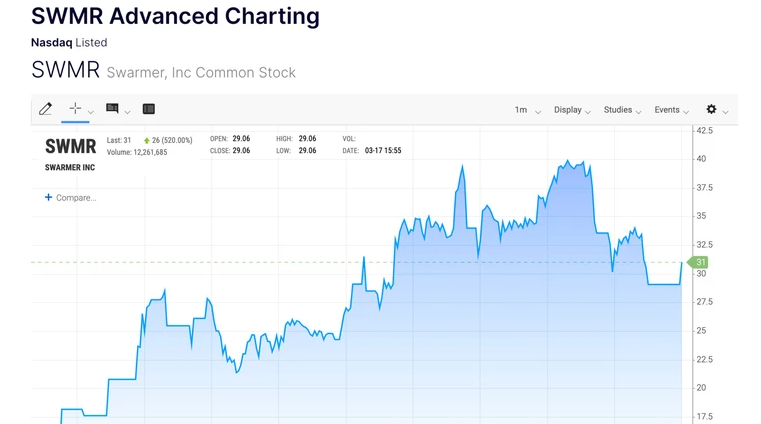The height and width of the screenshot is (424, 761).
Task: Expand the crosshair tool dropdown arrow
Action: (91, 112)
